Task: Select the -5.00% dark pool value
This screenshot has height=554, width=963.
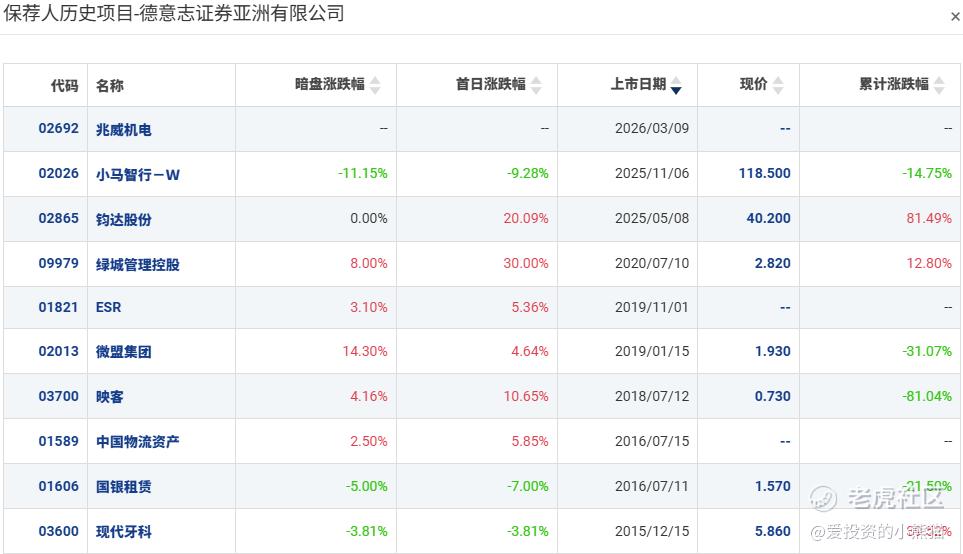Action: [x=367, y=486]
